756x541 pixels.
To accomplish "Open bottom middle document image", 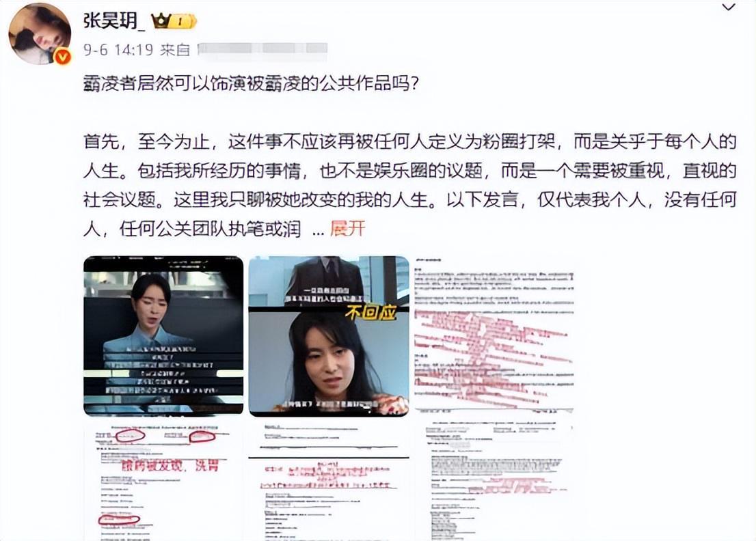I will coord(329,481).
